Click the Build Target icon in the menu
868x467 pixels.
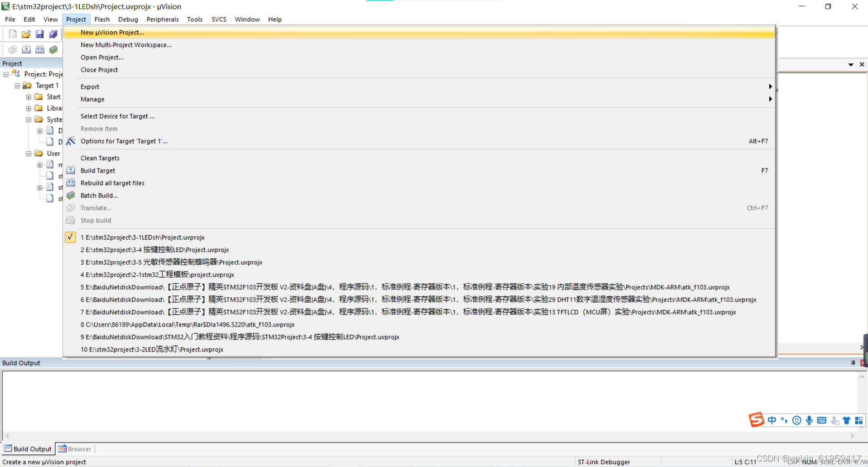[x=71, y=170]
